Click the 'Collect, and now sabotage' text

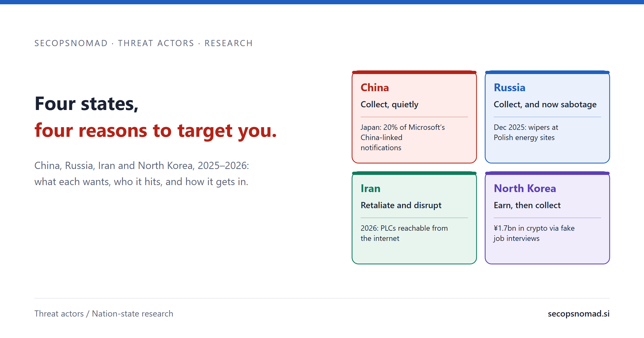click(545, 104)
